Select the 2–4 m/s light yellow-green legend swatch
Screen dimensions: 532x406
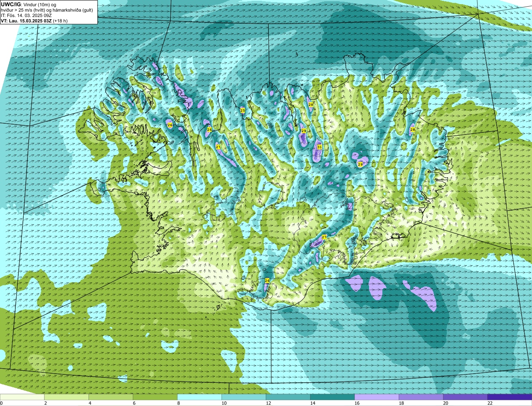point(66,397)
